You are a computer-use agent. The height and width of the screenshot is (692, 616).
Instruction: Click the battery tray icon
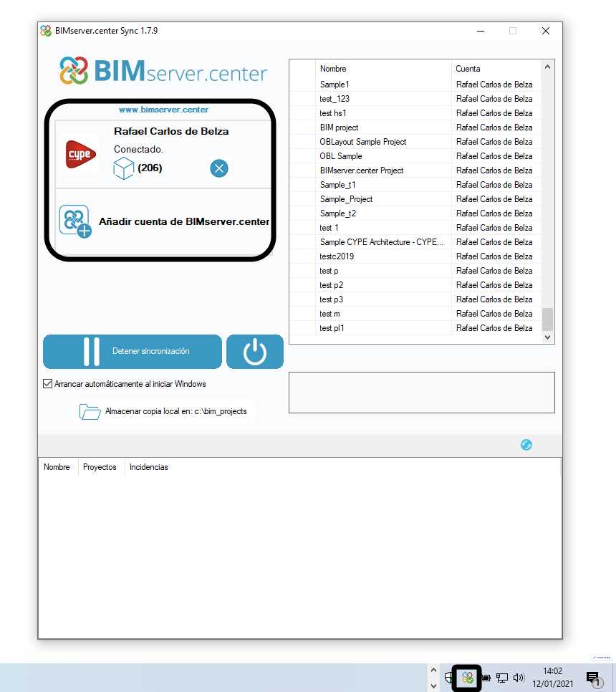coord(486,678)
